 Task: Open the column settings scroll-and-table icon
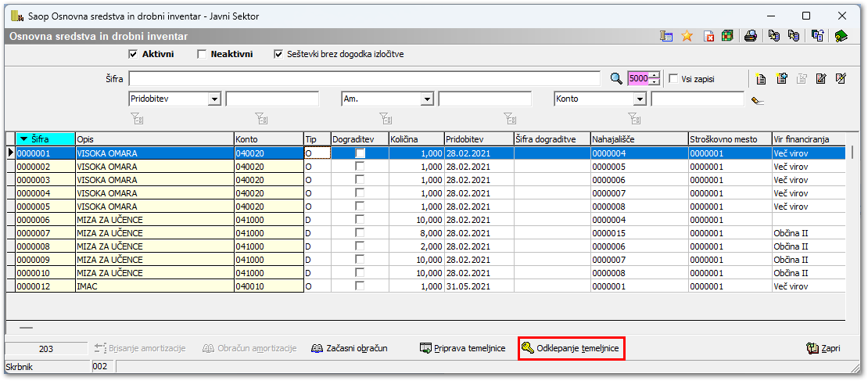coord(666,37)
